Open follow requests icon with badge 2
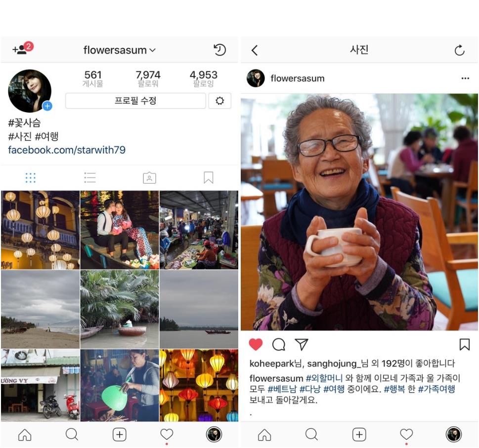Image resolution: width=479 pixels, height=448 pixels. point(23,48)
